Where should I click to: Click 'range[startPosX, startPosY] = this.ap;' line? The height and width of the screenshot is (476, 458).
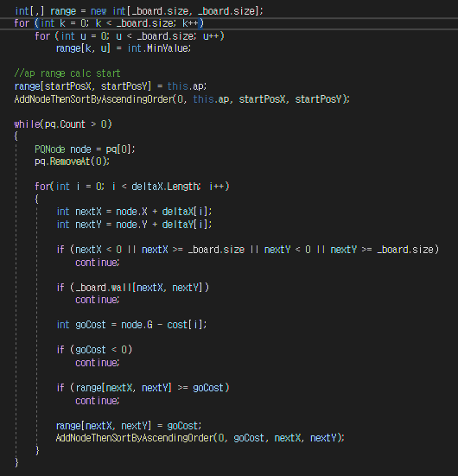tap(111, 86)
